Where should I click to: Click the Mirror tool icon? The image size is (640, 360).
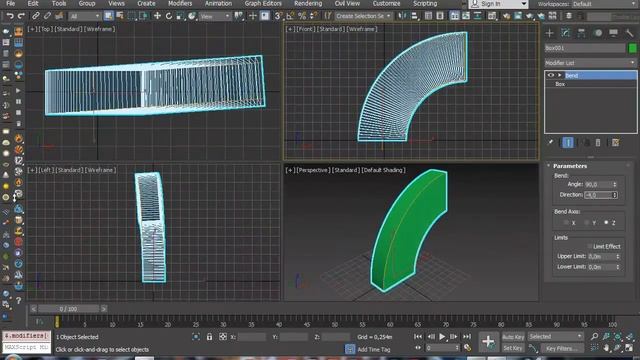pyautogui.click(x=402, y=16)
